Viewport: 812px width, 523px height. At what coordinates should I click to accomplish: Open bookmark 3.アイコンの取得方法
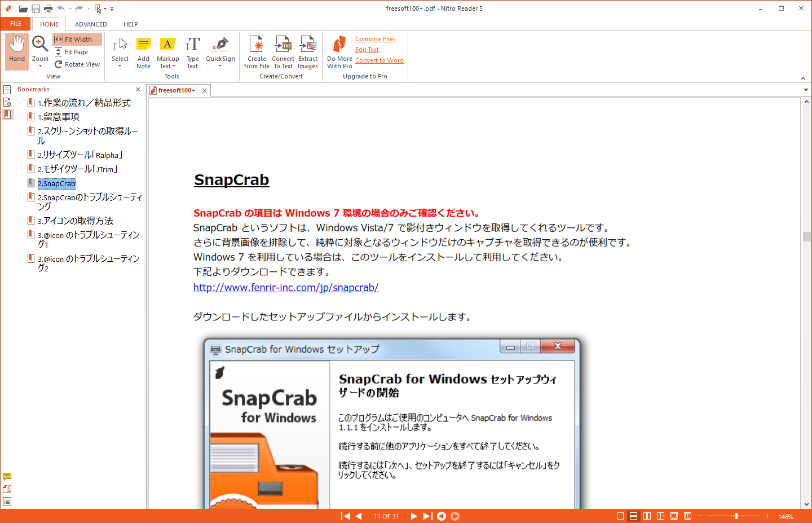coord(76,221)
